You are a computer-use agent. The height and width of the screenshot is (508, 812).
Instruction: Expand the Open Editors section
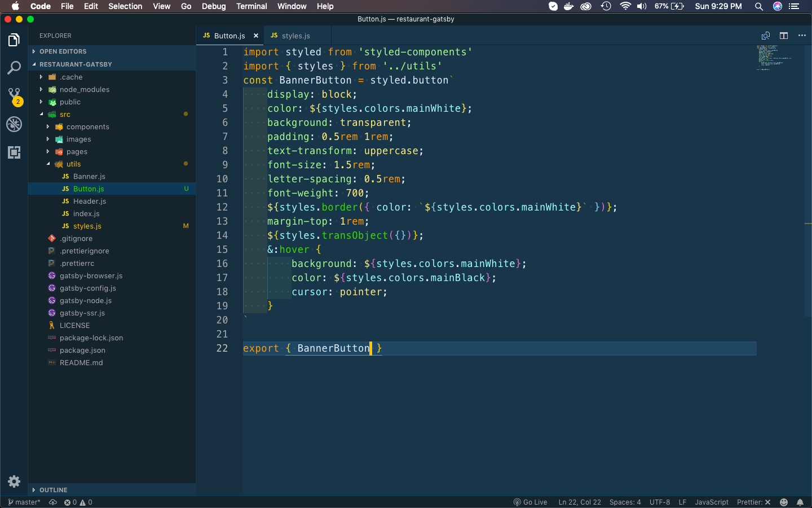pos(112,51)
